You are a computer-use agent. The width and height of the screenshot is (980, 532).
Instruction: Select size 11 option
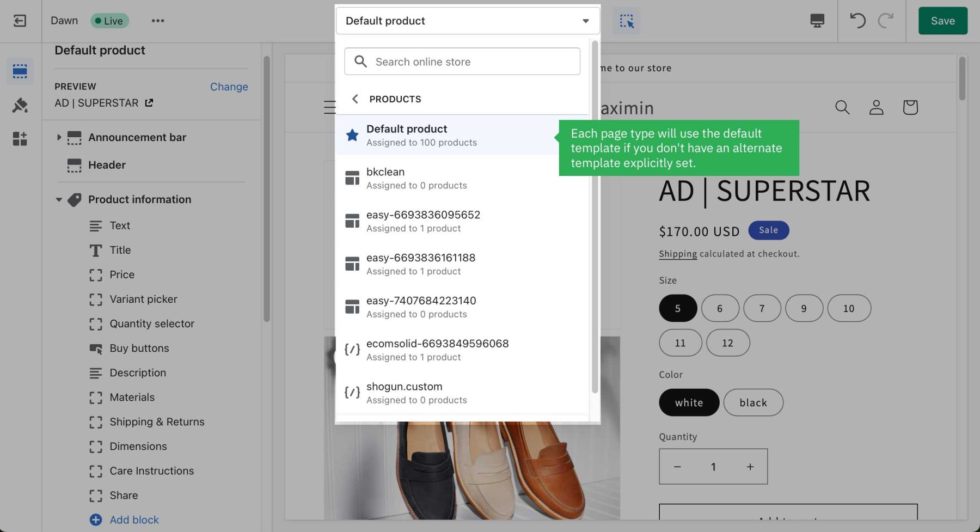[x=680, y=343]
